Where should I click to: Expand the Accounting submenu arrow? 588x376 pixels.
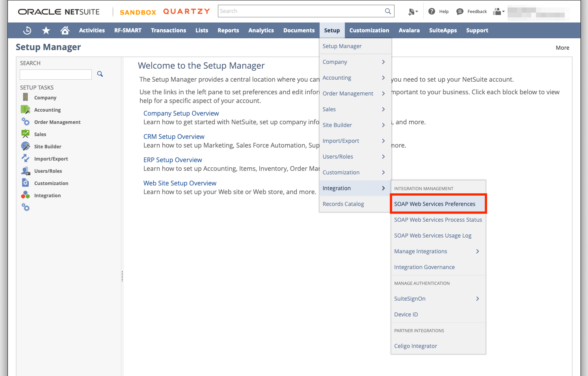point(383,78)
